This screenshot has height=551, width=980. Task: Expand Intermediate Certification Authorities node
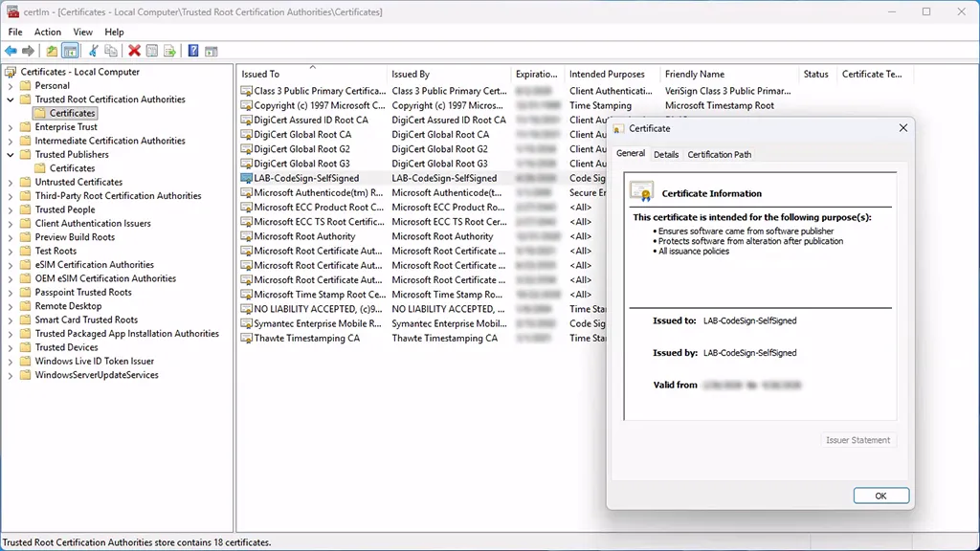(x=10, y=142)
